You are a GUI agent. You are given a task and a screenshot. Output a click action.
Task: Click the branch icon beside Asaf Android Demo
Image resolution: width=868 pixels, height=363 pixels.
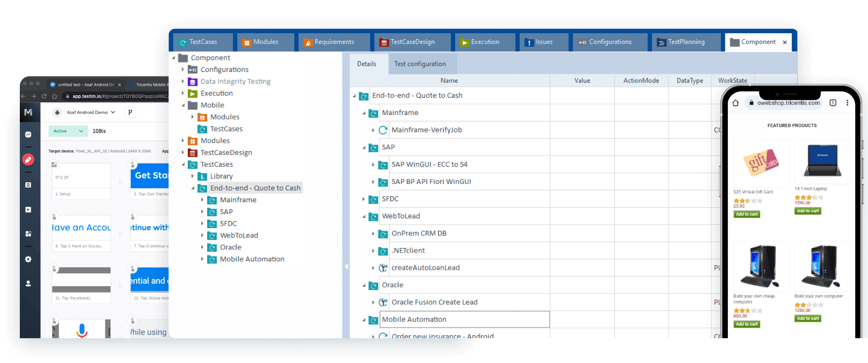130,113
